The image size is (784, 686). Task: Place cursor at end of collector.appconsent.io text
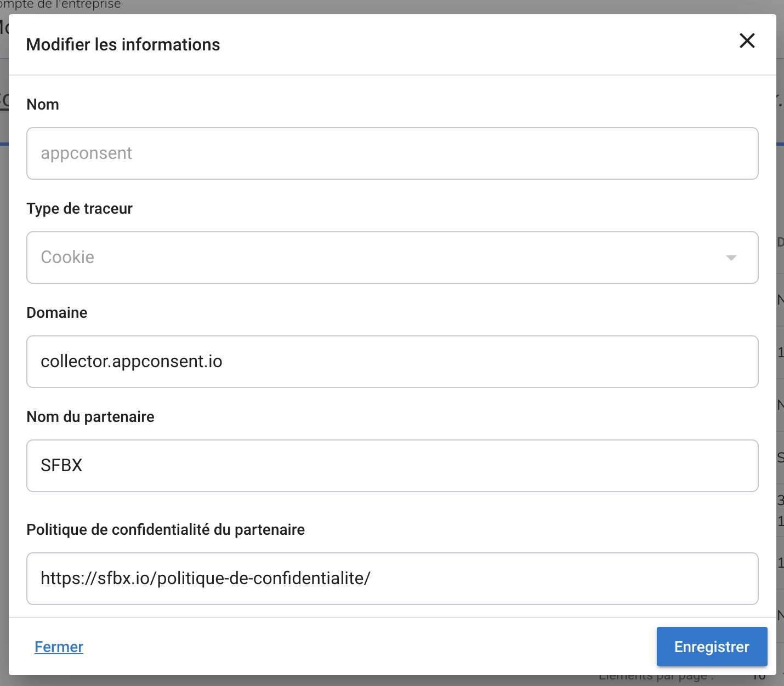pos(223,362)
